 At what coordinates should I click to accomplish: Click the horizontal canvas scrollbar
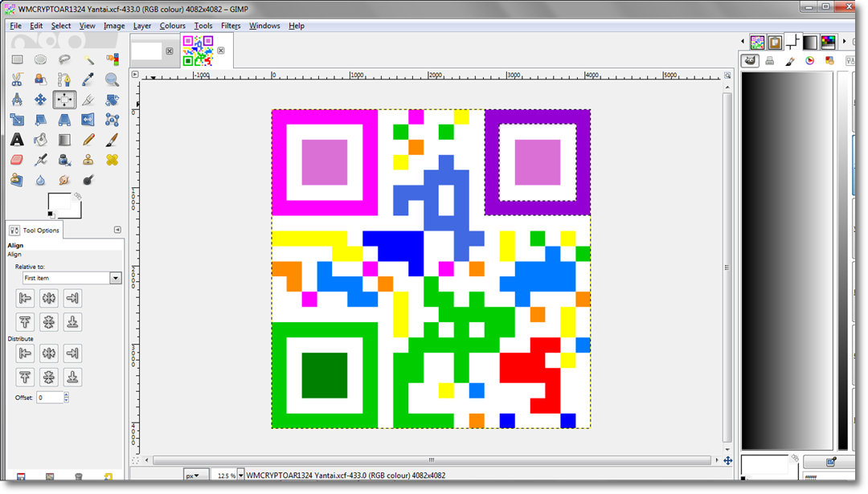coord(432,460)
